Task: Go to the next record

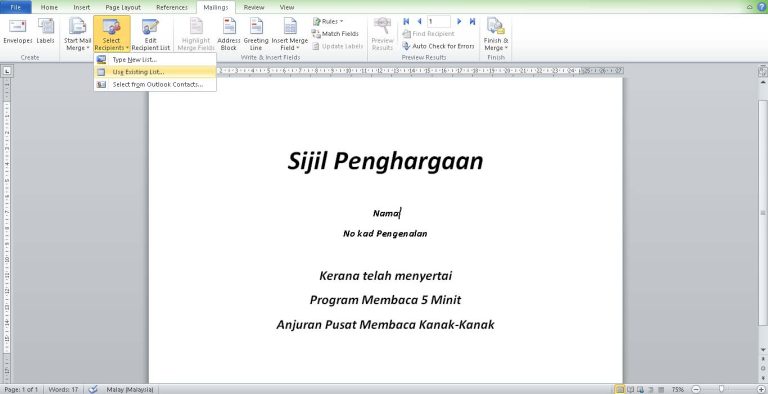Action: (459, 22)
